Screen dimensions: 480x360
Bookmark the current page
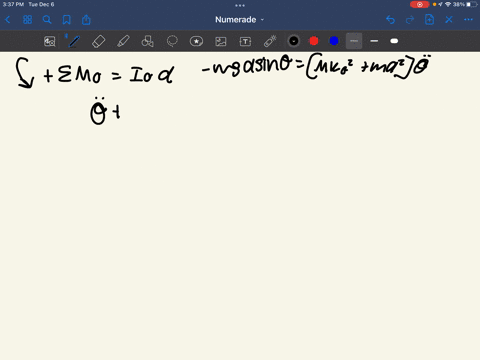67,20
